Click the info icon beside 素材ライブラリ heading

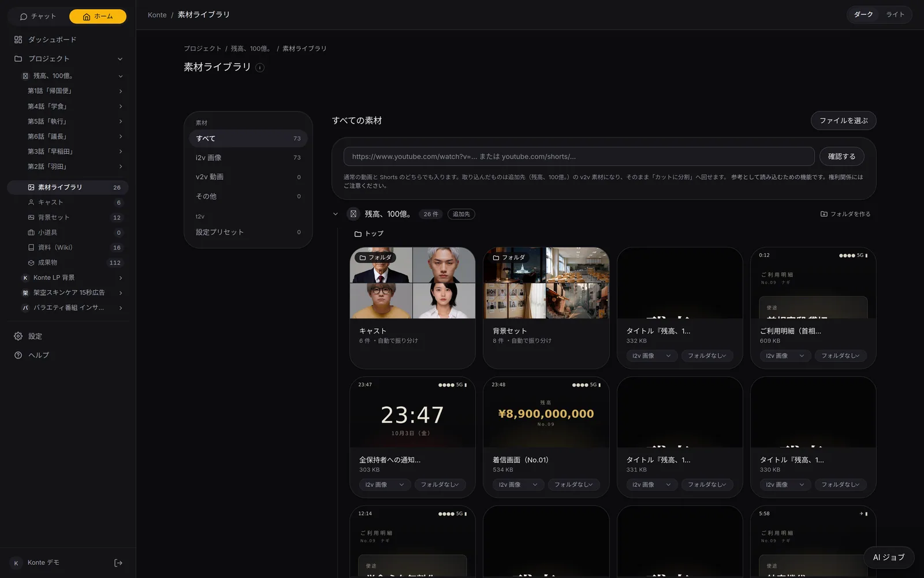[x=260, y=68]
